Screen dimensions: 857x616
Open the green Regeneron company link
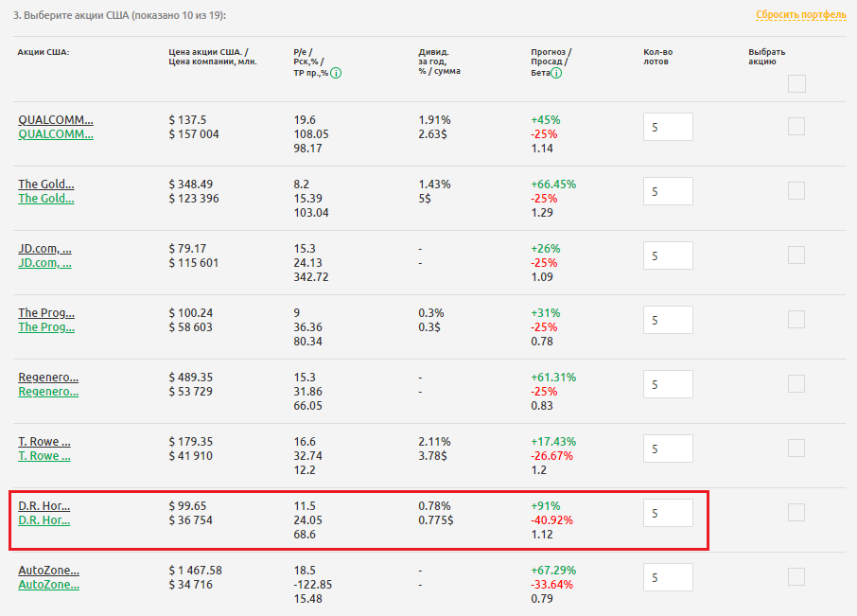click(48, 392)
